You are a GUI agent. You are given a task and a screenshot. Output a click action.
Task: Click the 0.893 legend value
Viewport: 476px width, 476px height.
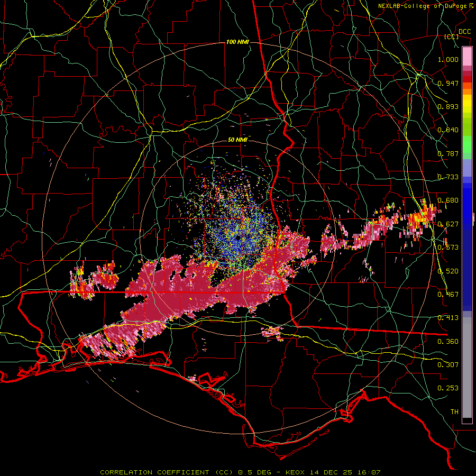click(448, 106)
